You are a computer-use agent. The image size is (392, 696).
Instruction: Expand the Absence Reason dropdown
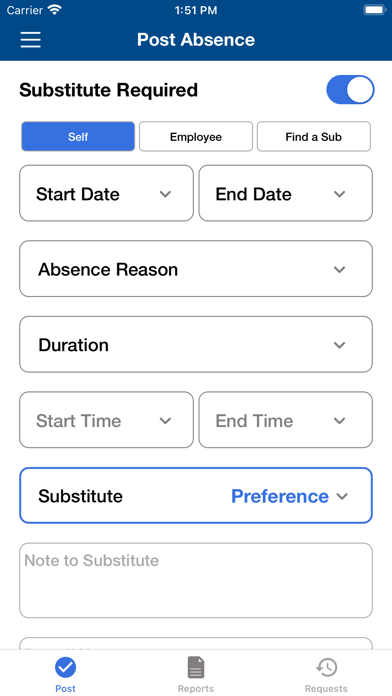[x=196, y=269]
